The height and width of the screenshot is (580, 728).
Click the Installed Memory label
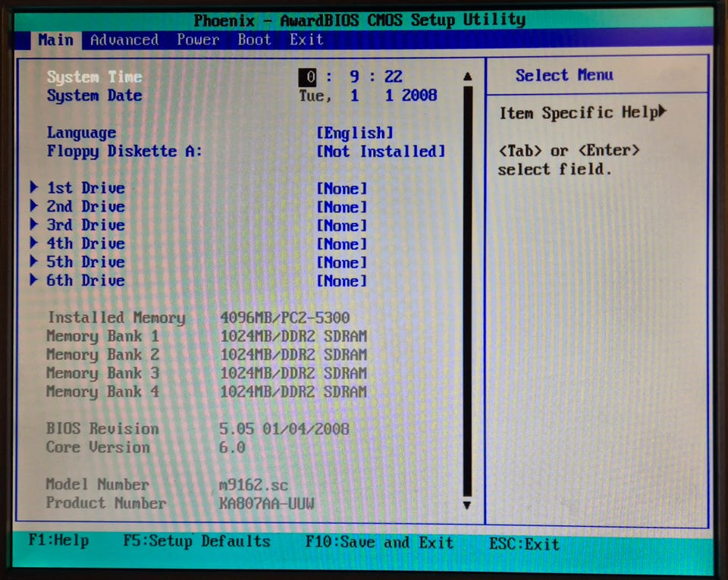117,318
